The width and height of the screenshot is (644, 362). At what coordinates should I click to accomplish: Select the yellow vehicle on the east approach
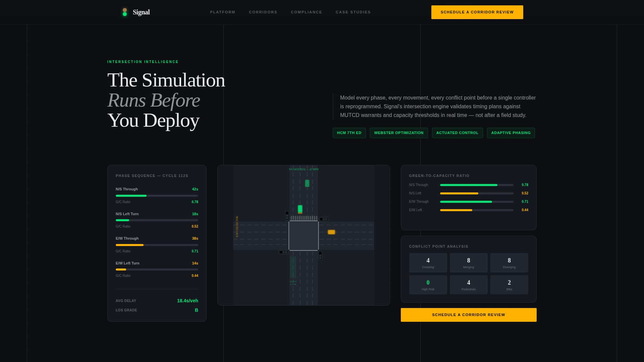coord(331,232)
